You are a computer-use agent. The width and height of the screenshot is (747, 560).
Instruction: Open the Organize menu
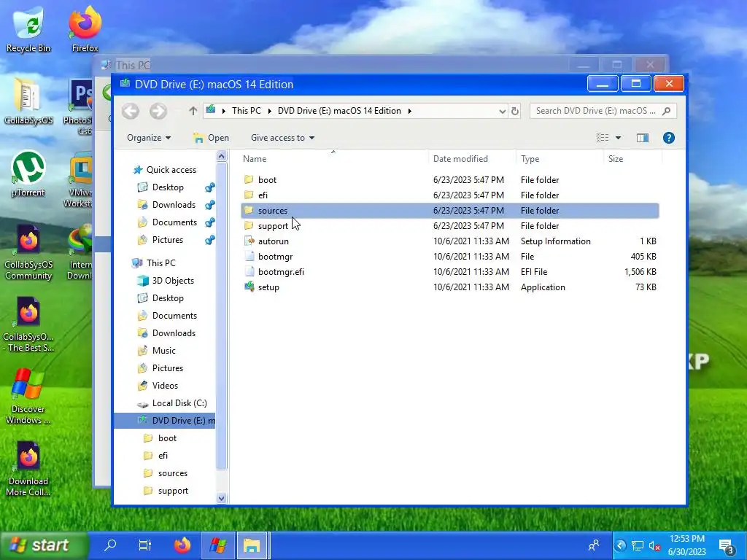click(149, 138)
